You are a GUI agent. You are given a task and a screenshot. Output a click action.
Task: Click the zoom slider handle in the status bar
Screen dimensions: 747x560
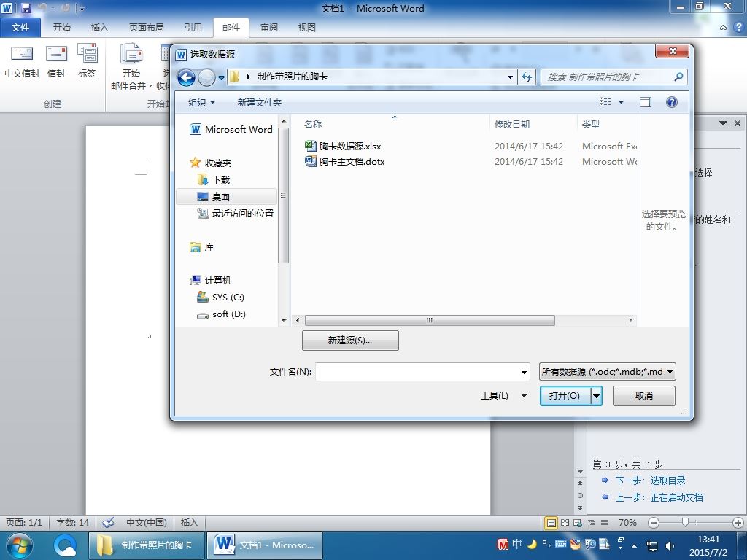(685, 522)
